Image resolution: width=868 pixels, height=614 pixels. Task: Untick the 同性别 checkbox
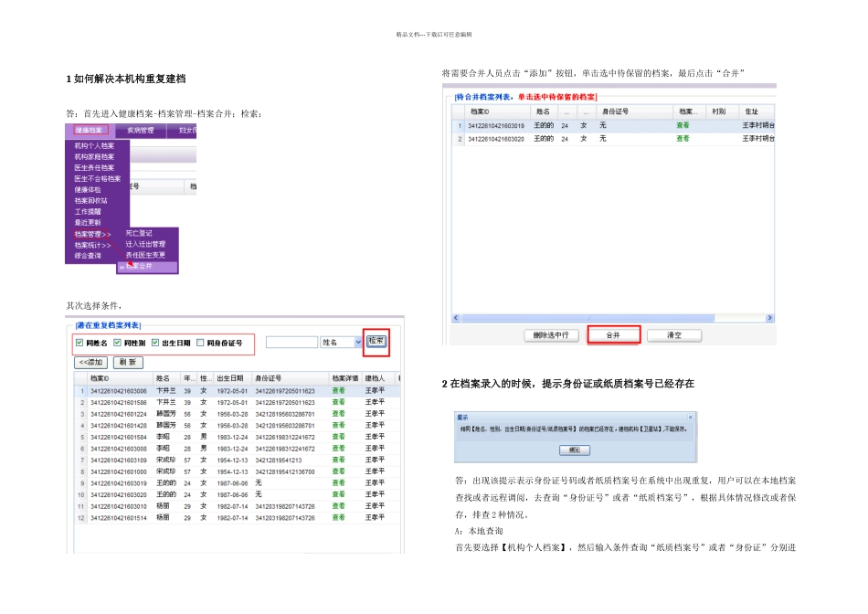tap(117, 343)
